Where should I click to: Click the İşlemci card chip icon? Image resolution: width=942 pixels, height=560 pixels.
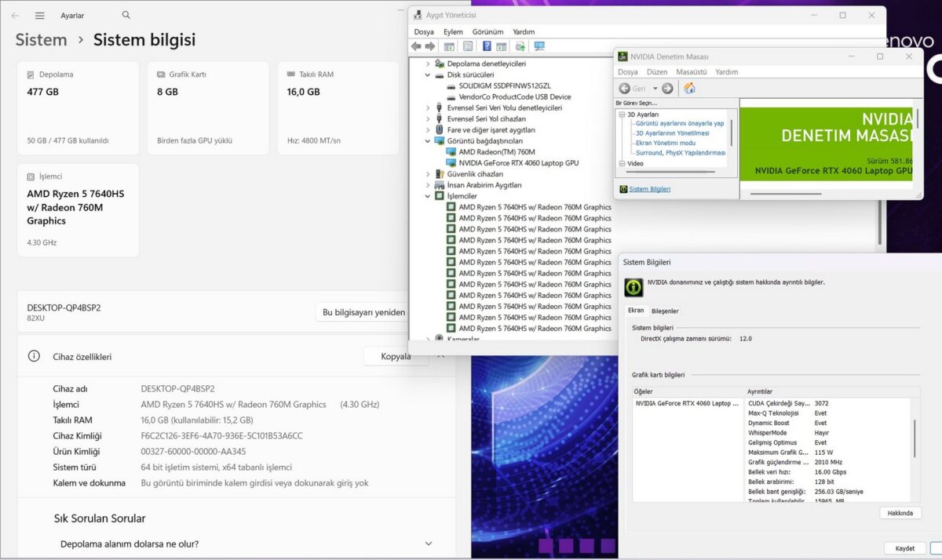coord(31,176)
